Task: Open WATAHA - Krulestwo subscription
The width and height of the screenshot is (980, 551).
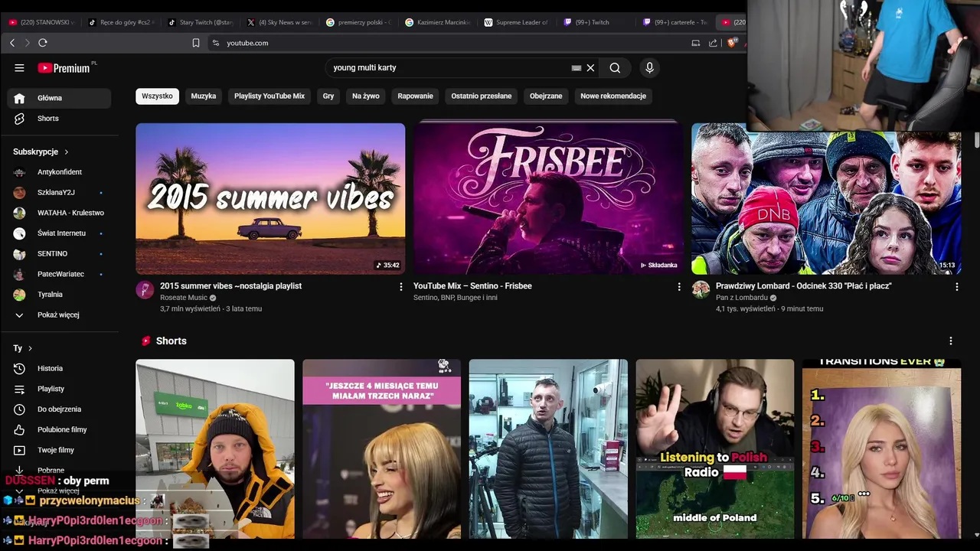Action: tap(59, 213)
